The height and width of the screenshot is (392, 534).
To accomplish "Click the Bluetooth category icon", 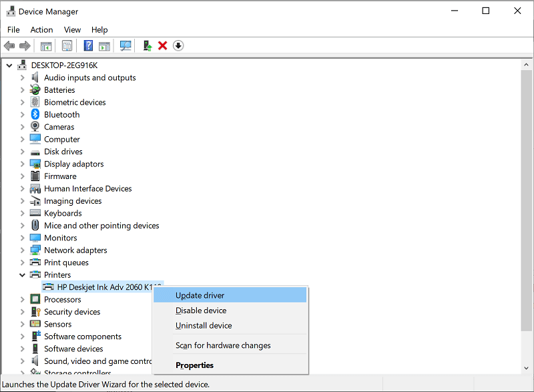I will pos(35,114).
